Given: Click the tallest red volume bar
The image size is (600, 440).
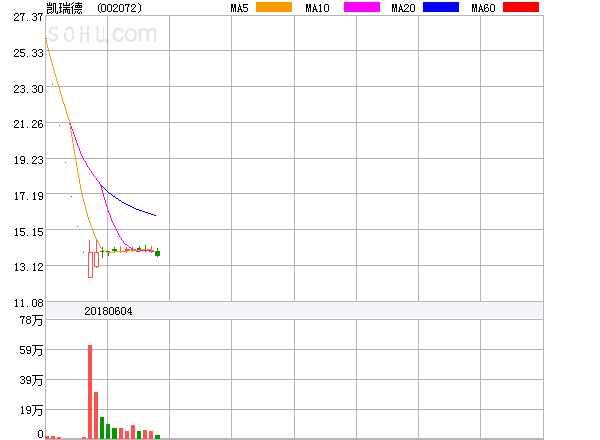Looking at the screenshot, I should [x=90, y=392].
